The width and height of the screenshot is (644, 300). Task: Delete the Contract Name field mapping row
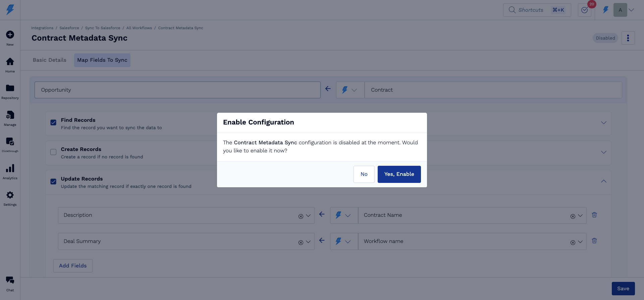pyautogui.click(x=594, y=215)
